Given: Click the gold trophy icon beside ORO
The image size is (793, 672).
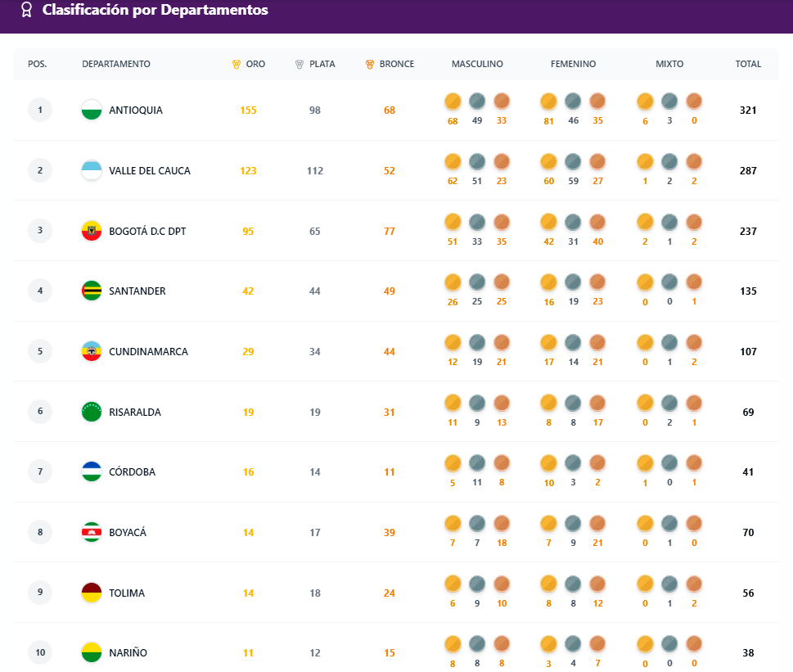Looking at the screenshot, I should point(237,63).
